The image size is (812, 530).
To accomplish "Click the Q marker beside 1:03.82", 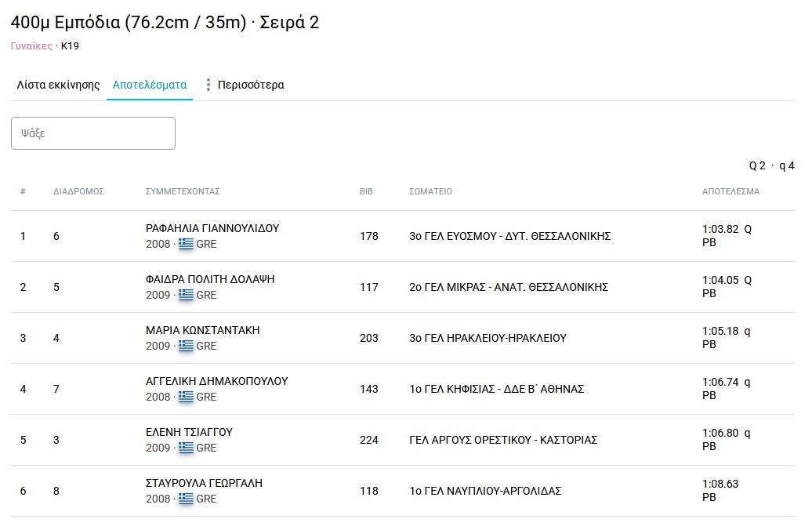I will (x=748, y=229).
